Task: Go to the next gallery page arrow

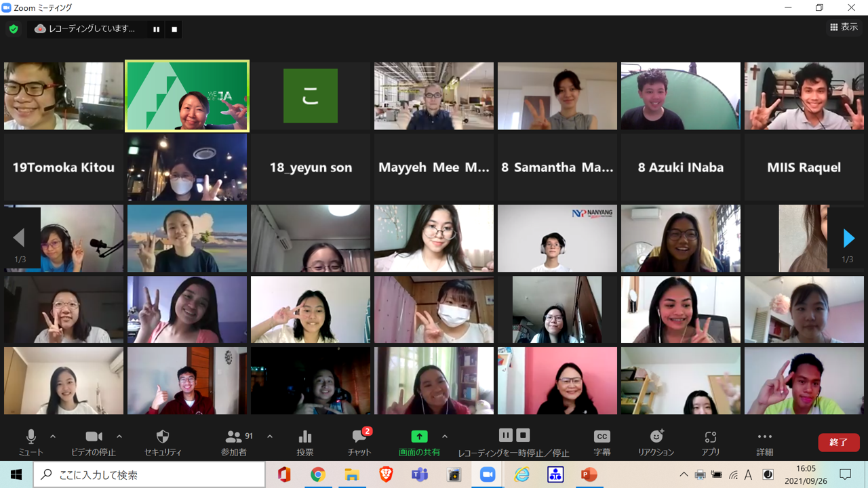Action: 848,238
